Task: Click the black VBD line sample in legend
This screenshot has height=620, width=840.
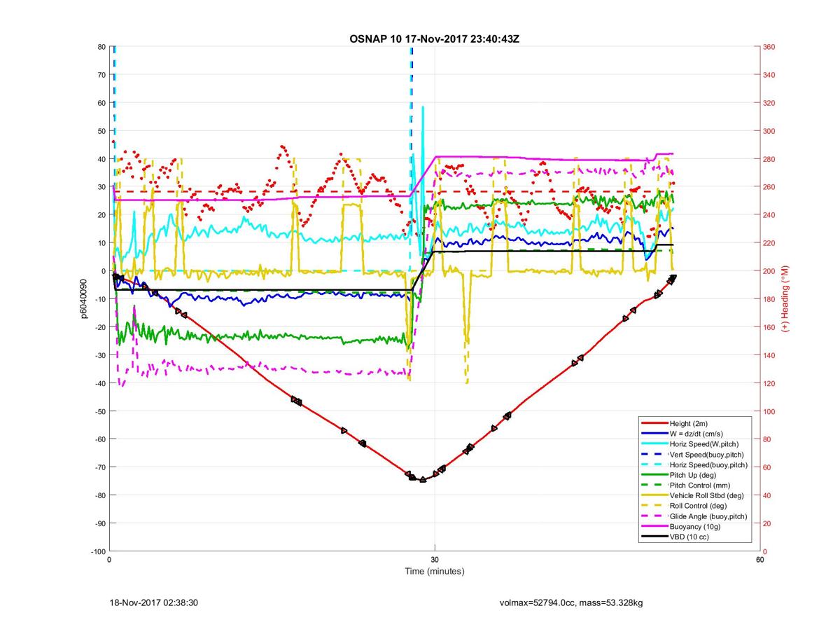Action: pyautogui.click(x=653, y=537)
